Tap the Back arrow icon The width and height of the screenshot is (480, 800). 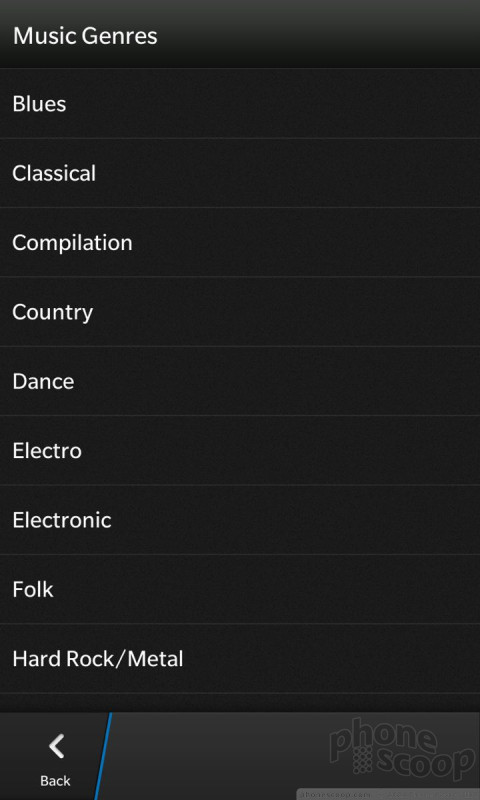pyautogui.click(x=56, y=746)
